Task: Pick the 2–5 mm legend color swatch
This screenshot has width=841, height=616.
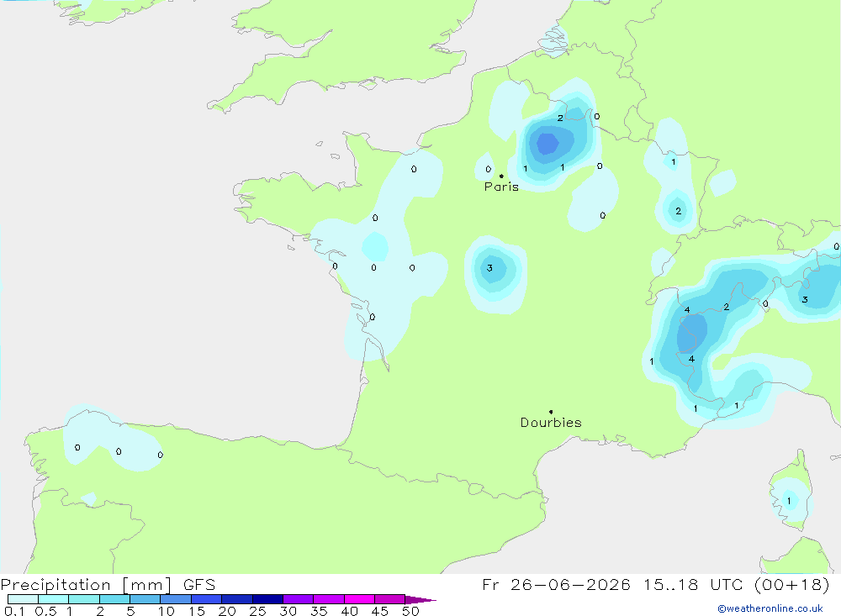Action: (x=114, y=599)
